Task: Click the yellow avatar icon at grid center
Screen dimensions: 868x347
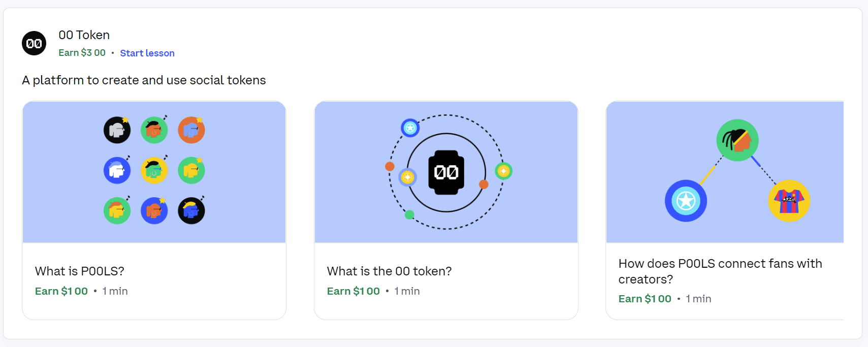Action: click(154, 170)
